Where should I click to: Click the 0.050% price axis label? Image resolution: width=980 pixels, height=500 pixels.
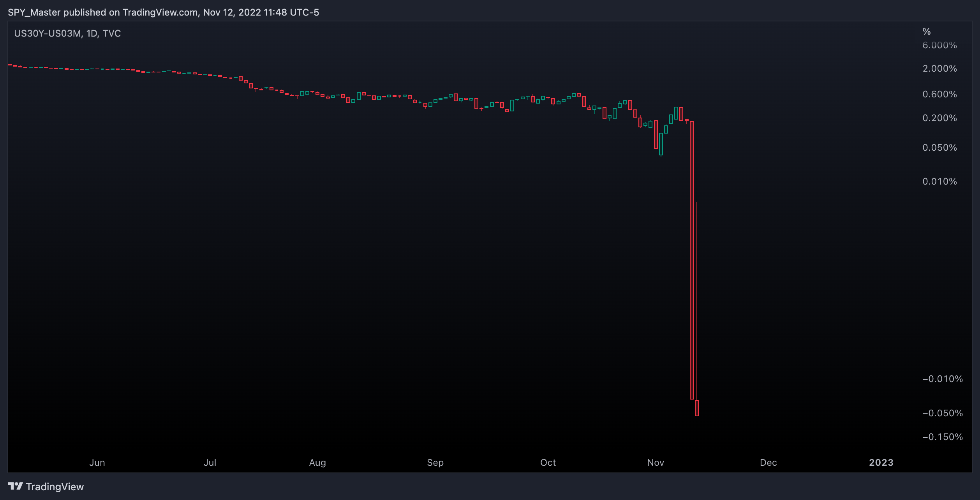(939, 148)
